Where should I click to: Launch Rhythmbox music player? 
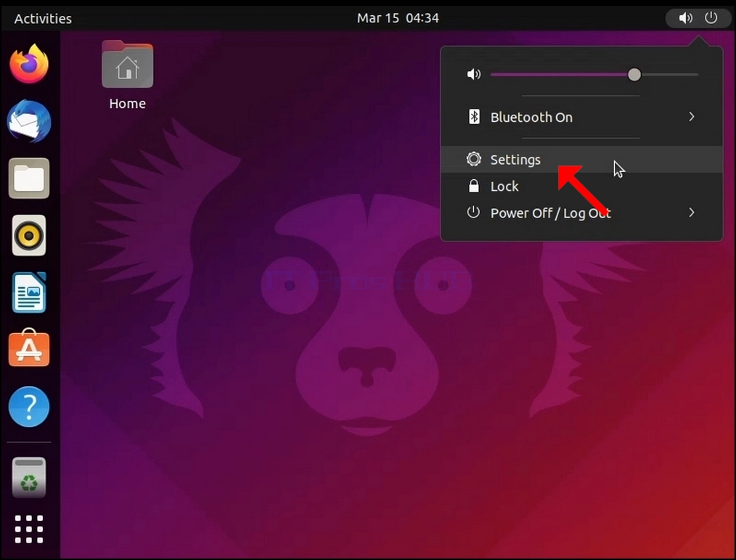[x=29, y=235]
